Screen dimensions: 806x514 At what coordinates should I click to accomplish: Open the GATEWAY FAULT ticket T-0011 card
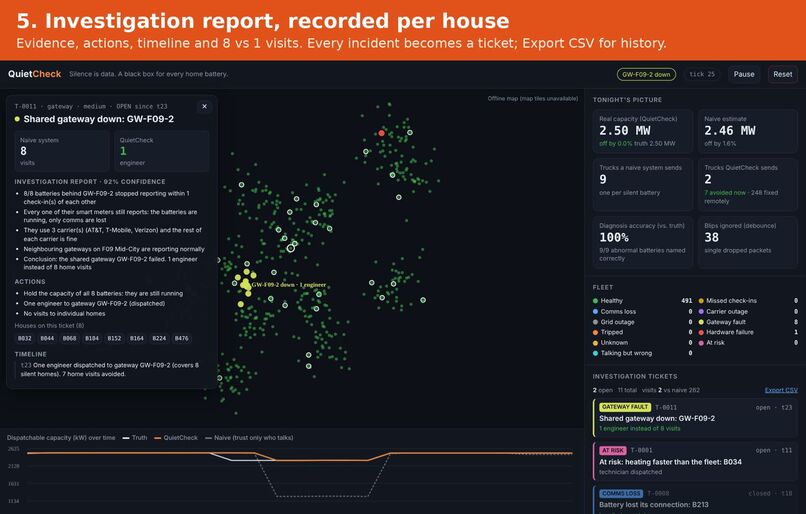click(x=695, y=417)
